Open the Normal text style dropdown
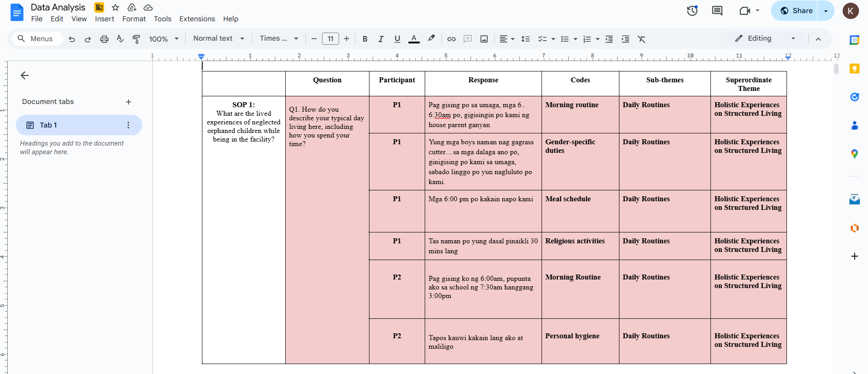This screenshot has width=868, height=374. tap(219, 38)
